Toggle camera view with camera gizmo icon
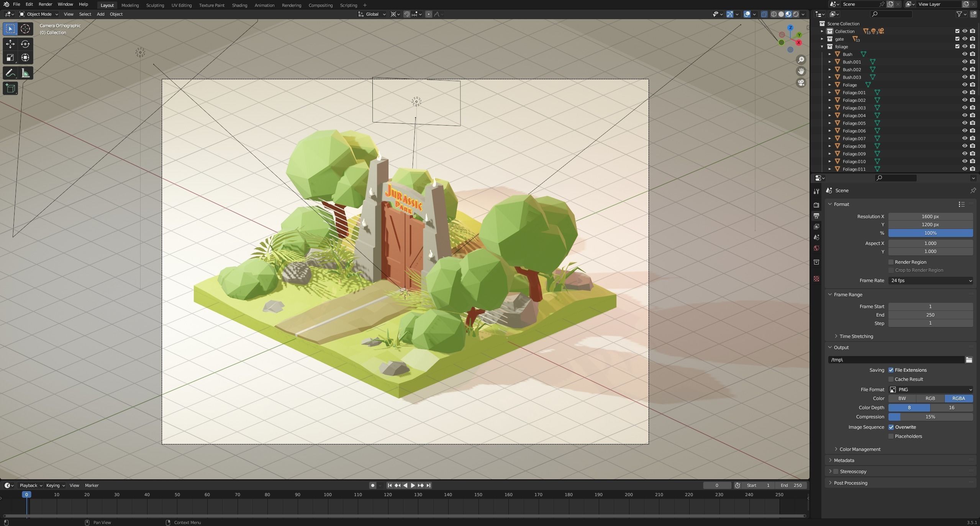The height and width of the screenshot is (526, 980). pyautogui.click(x=801, y=83)
